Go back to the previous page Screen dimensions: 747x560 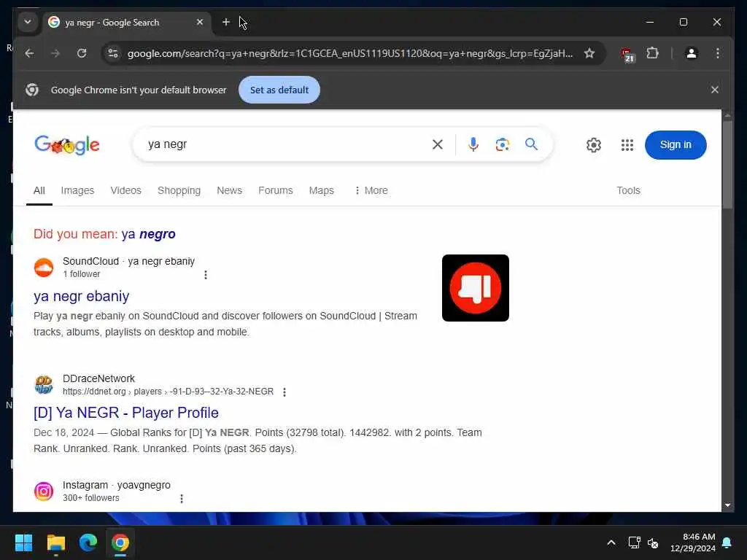click(29, 53)
